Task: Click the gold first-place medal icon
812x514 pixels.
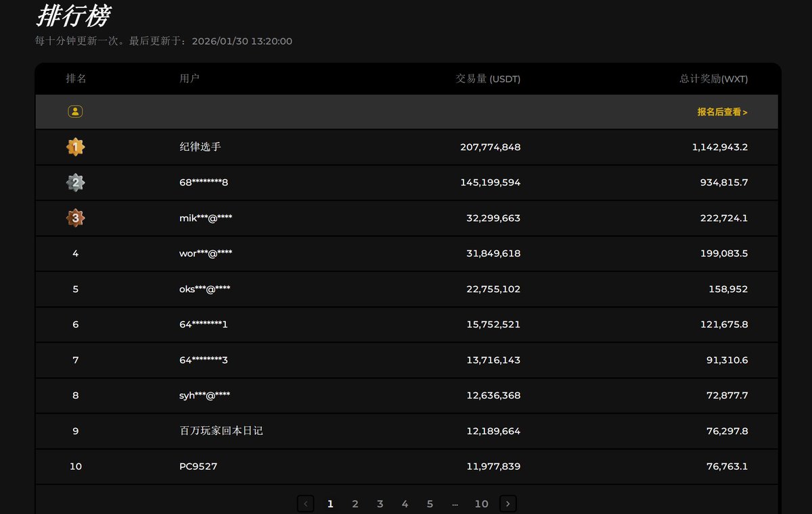Action: tap(75, 147)
